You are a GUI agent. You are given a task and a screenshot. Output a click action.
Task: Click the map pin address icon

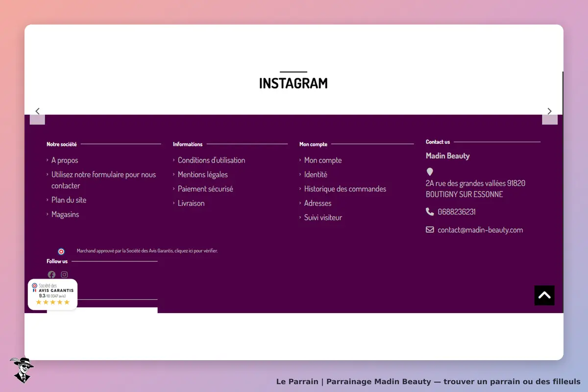430,172
